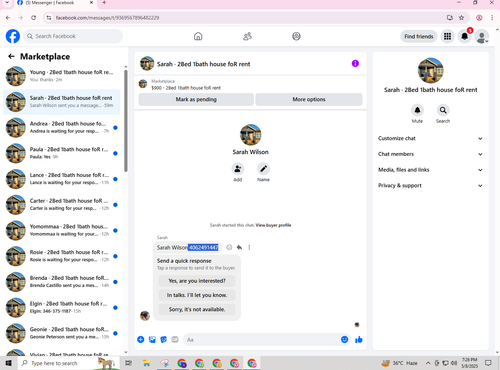
Task: Reply to Sarah Wilson's message arrow
Action: click(239, 247)
